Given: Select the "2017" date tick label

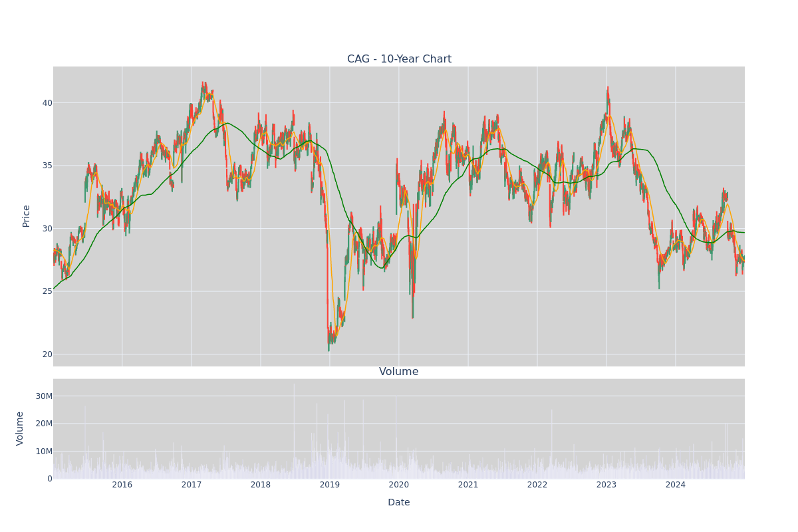Looking at the screenshot, I should point(192,485).
